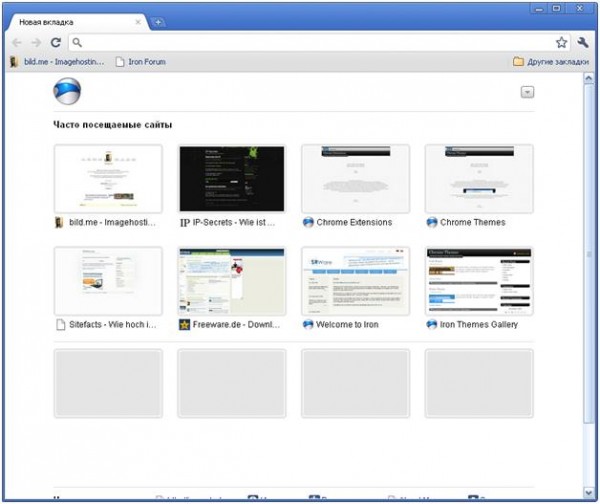Click bild.me favicon in bookmarks bar

click(14, 62)
